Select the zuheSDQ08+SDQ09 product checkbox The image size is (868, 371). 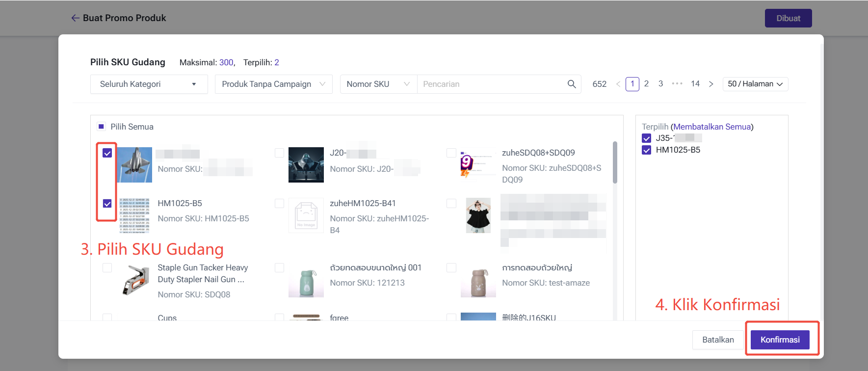tap(451, 153)
